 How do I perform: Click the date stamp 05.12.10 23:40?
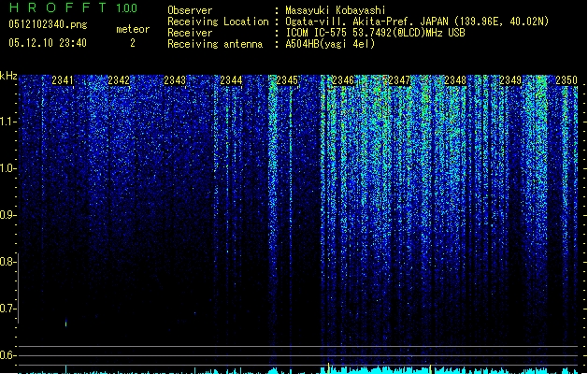(x=48, y=43)
